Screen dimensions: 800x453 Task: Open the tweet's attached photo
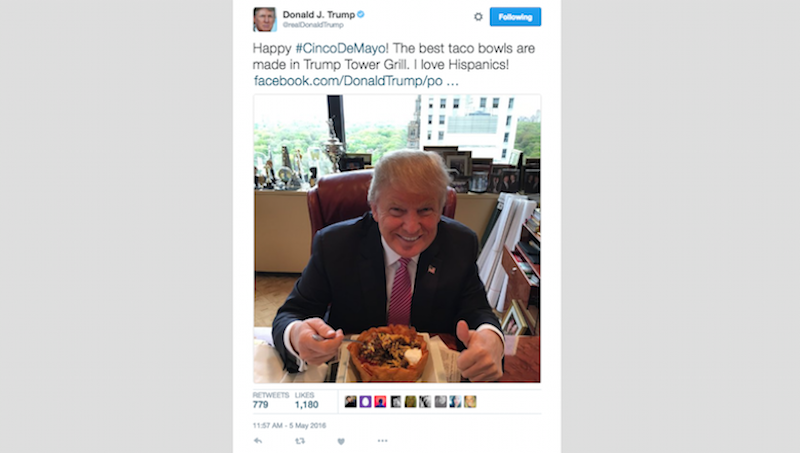click(397, 239)
